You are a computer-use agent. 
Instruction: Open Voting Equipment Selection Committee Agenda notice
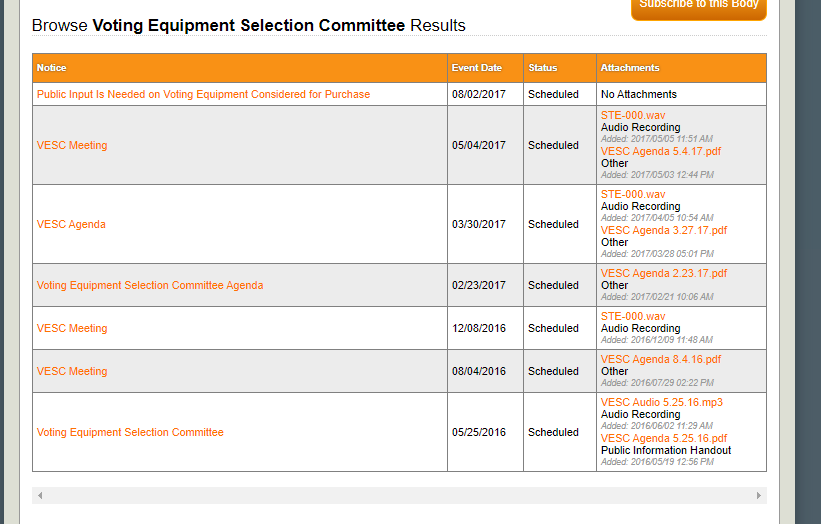tap(150, 285)
